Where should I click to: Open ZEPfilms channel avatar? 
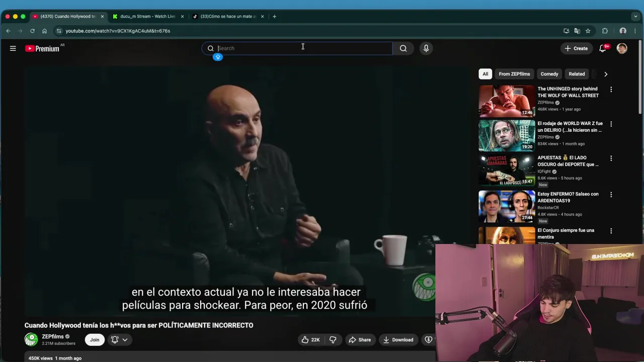(x=31, y=340)
